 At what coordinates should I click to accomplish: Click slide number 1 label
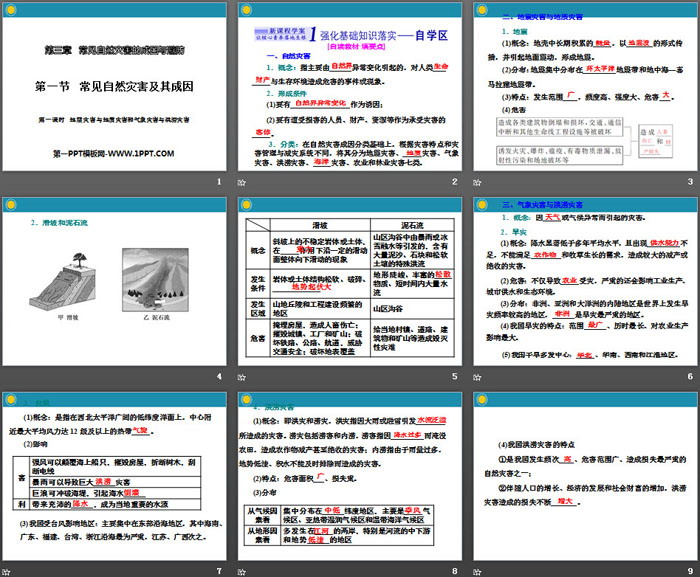[x=219, y=181]
